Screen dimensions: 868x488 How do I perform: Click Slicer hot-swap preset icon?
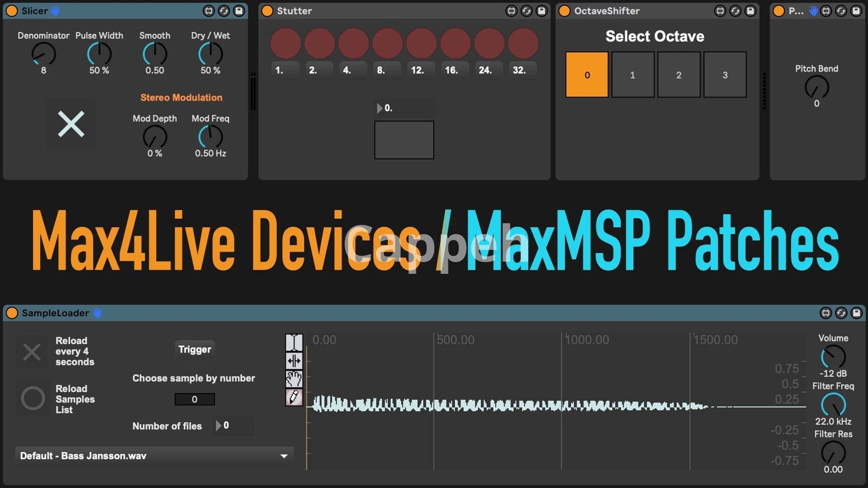click(224, 11)
